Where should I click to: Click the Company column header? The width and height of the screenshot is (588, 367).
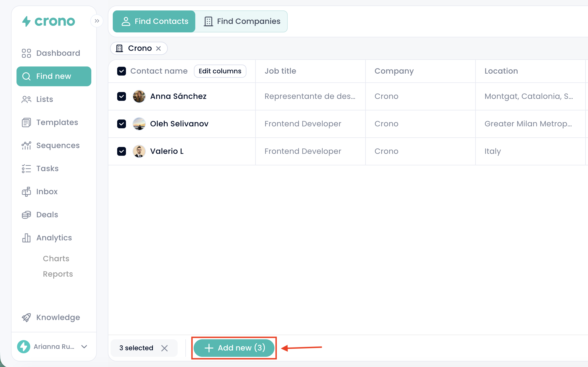pos(394,71)
